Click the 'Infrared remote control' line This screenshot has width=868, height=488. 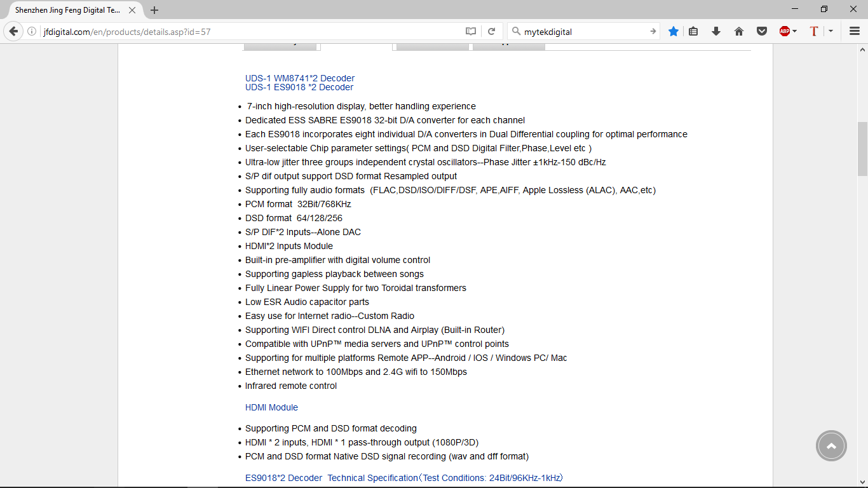click(291, 386)
